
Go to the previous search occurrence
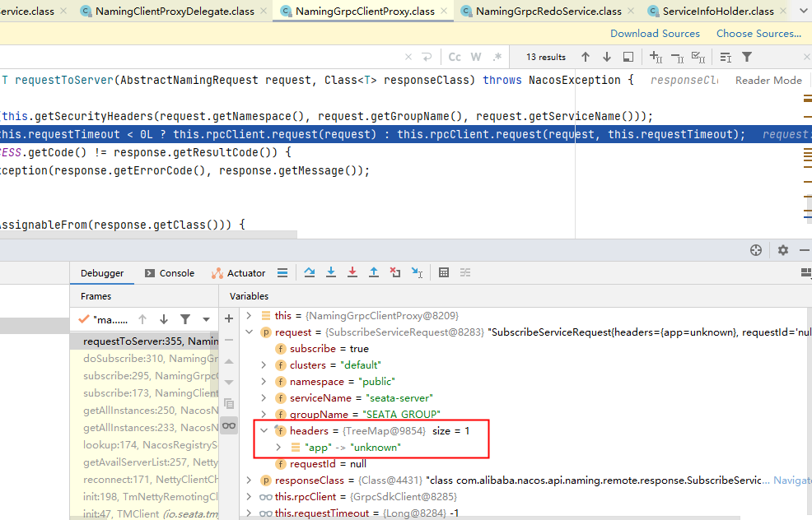586,57
